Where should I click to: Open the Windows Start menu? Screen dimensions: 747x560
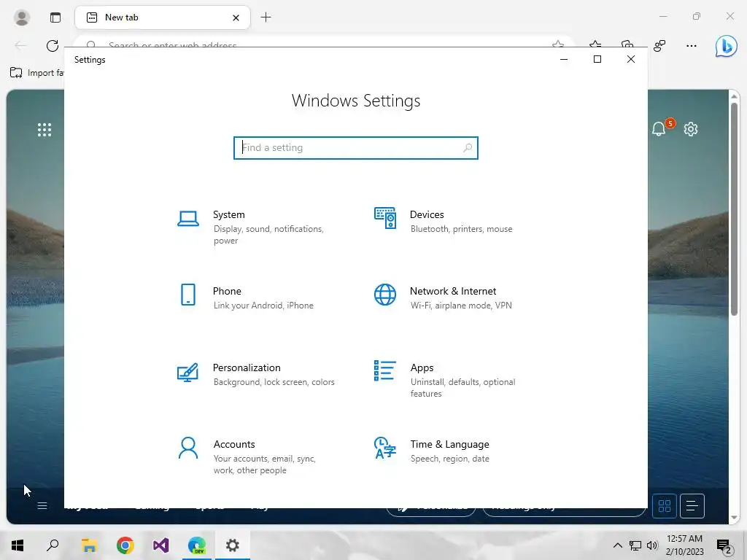point(18,545)
